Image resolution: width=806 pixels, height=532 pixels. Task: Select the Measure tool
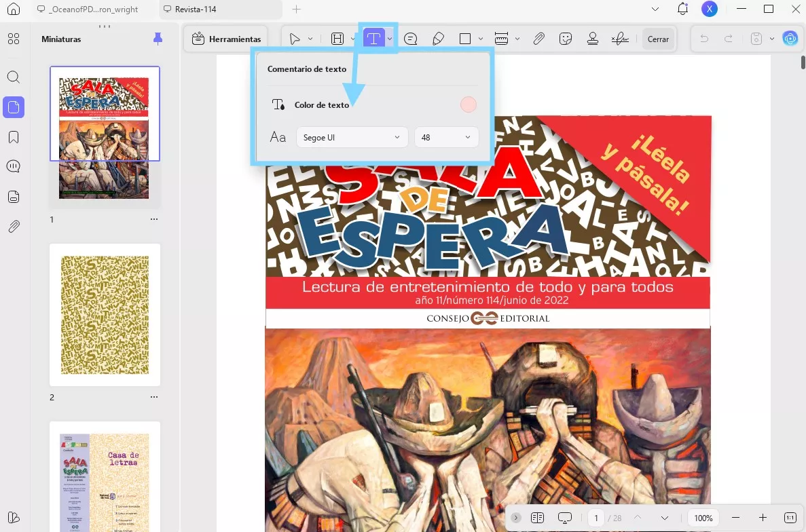(x=501, y=39)
